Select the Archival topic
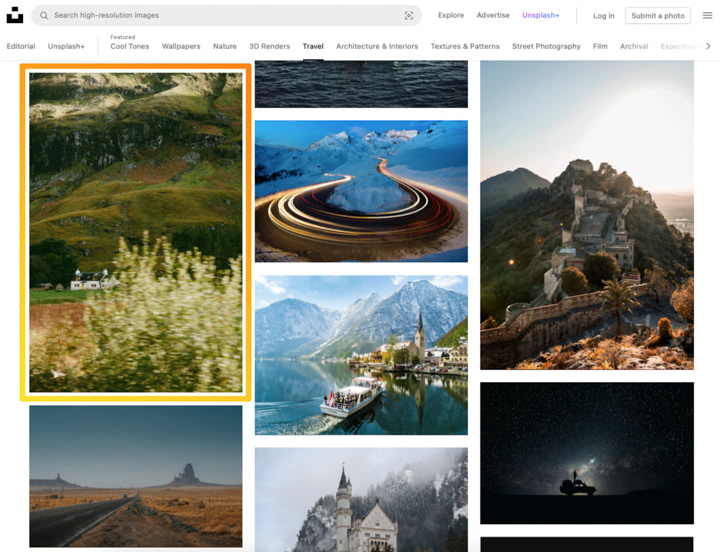This screenshot has height=552, width=720. pyautogui.click(x=634, y=46)
